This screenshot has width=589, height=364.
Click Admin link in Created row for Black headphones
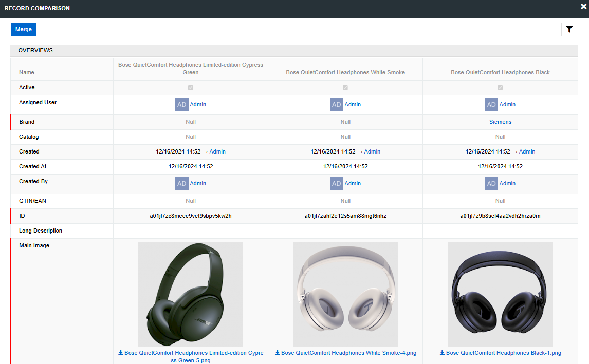click(527, 151)
